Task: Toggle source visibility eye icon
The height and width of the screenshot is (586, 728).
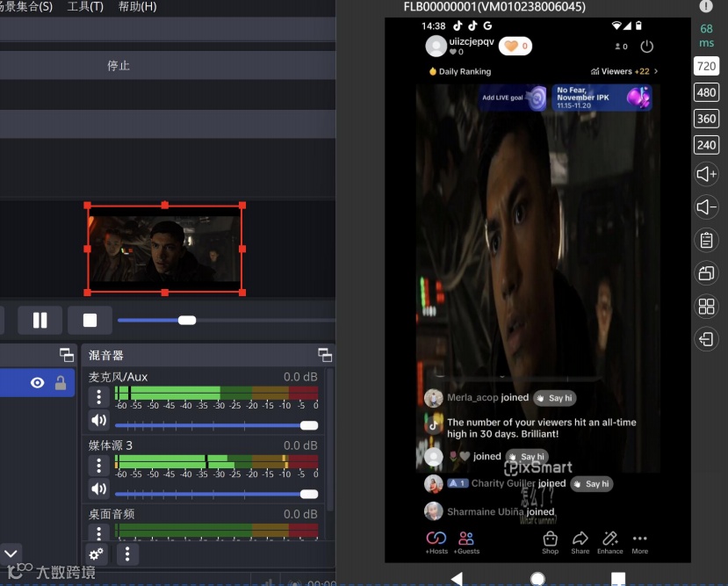Action: (37, 383)
